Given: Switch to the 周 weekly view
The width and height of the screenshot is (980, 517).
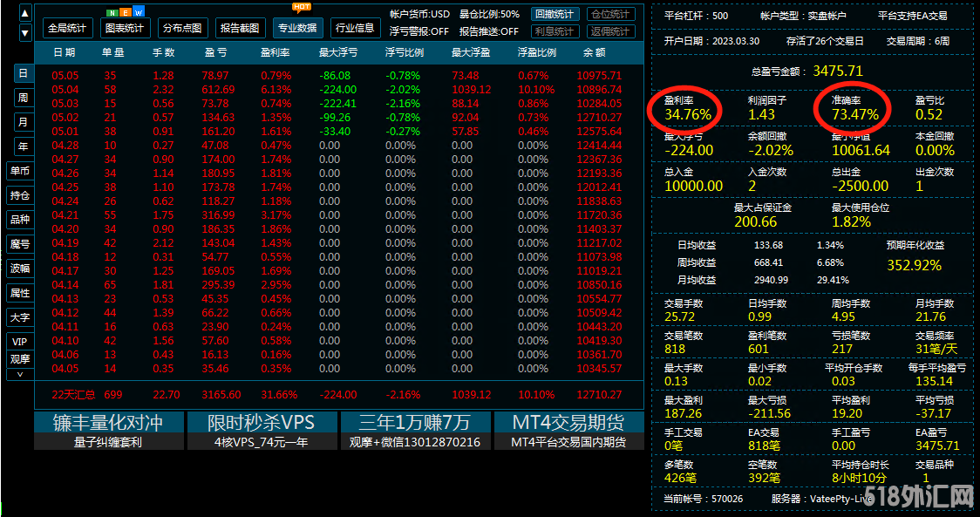Looking at the screenshot, I should coord(24,98).
